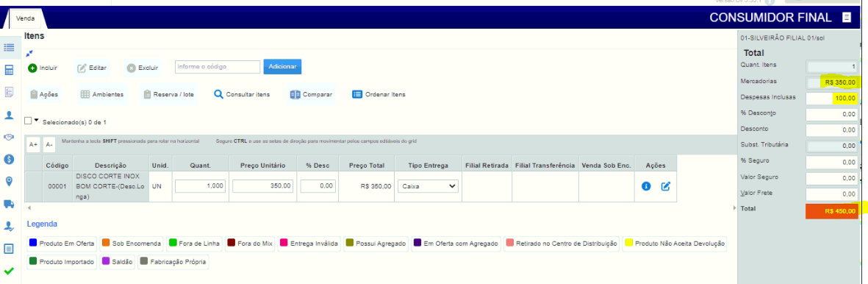Click Em Oferta com Agregado legend item
Image resolution: width=868 pixels, height=284 pixels.
[x=456, y=244]
